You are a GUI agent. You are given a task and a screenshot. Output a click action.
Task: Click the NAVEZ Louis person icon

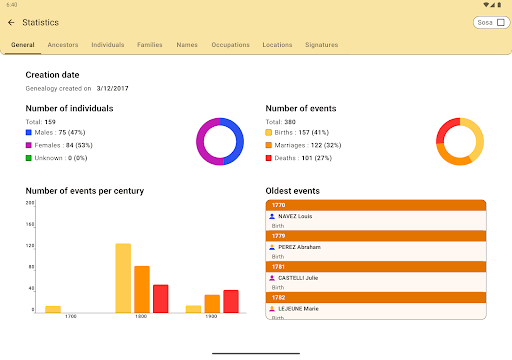click(x=272, y=216)
